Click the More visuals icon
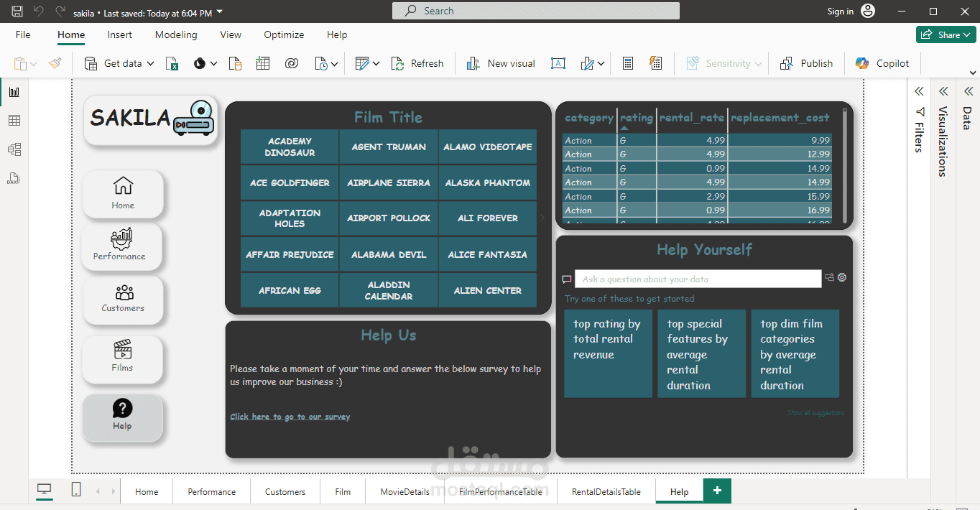 pos(588,63)
